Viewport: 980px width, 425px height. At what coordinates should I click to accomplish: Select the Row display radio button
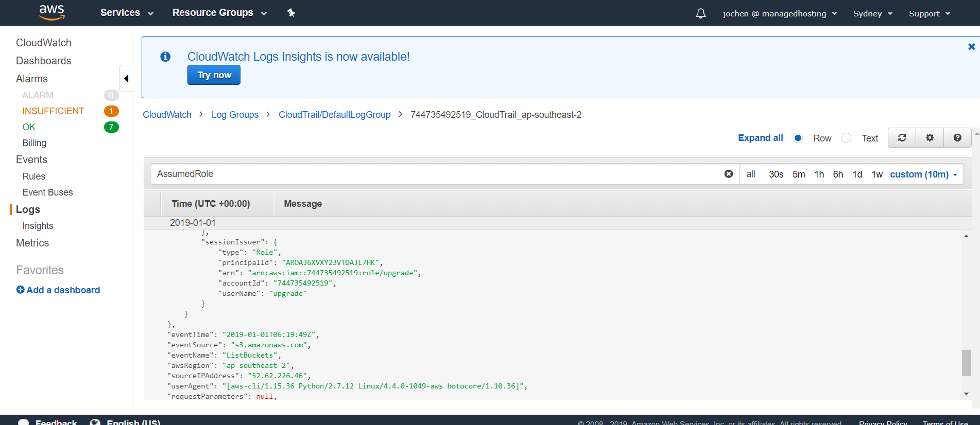tap(798, 138)
